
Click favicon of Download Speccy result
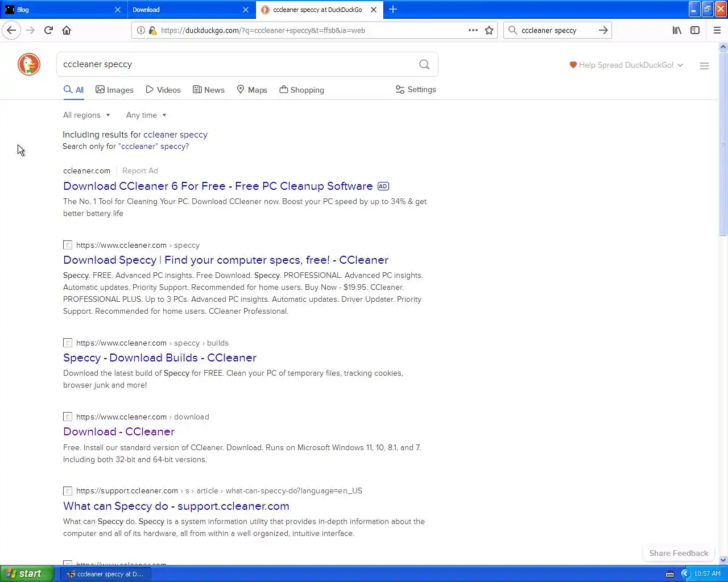pos(68,245)
